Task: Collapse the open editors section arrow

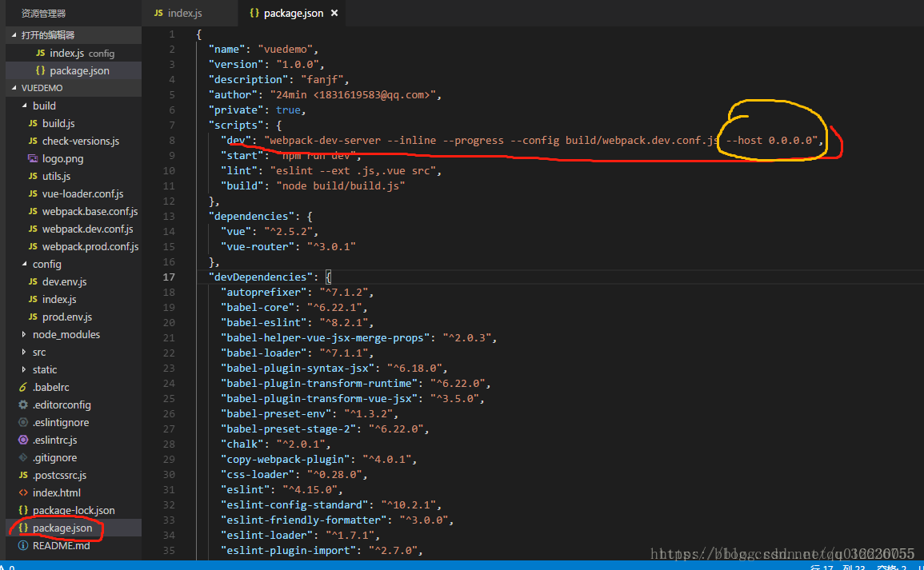Action: pyautogui.click(x=14, y=34)
